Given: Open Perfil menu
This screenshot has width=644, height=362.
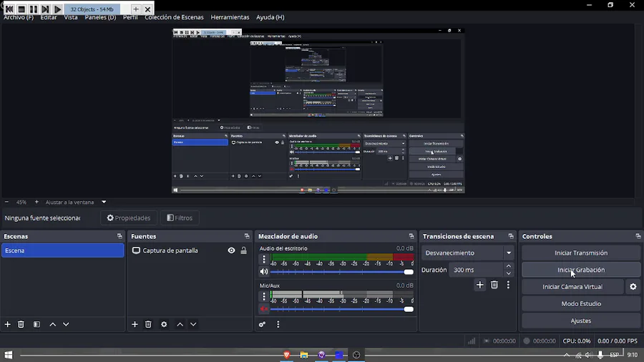Looking at the screenshot, I should tap(130, 17).
